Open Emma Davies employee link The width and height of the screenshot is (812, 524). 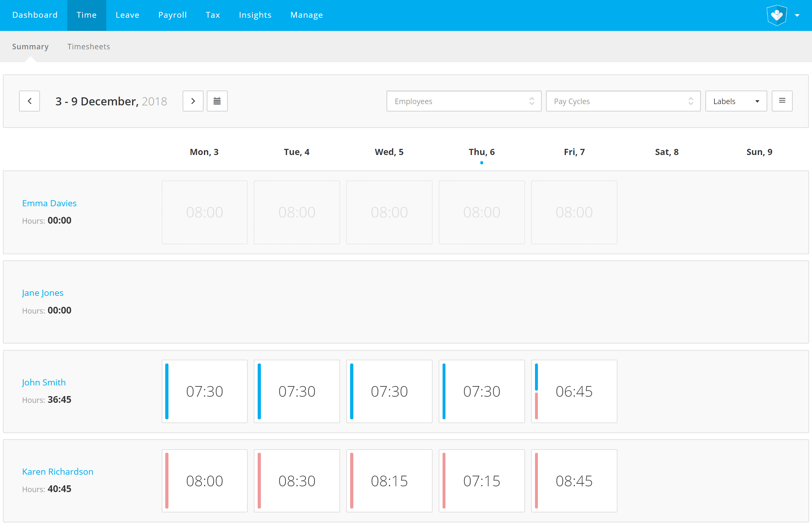click(x=49, y=203)
